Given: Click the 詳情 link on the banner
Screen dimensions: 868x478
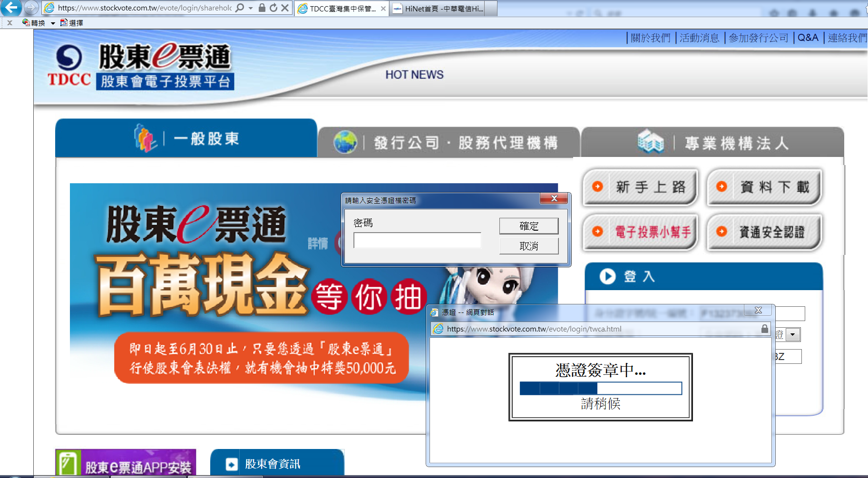Looking at the screenshot, I should pyautogui.click(x=318, y=244).
